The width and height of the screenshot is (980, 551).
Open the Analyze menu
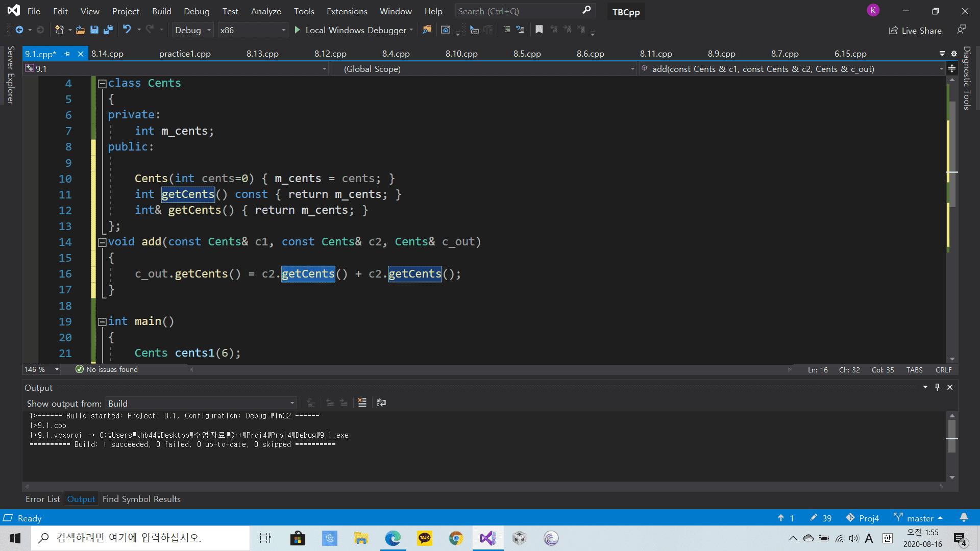point(266,11)
